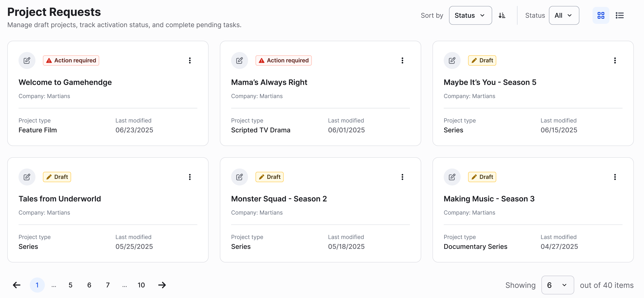Open the edit icon on Monster Squad - Season 2
The width and height of the screenshot is (644, 298).
click(240, 177)
